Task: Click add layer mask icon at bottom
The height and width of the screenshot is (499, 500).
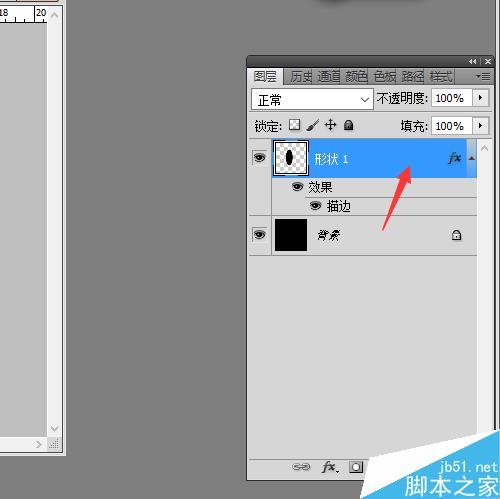Action: coord(356,467)
